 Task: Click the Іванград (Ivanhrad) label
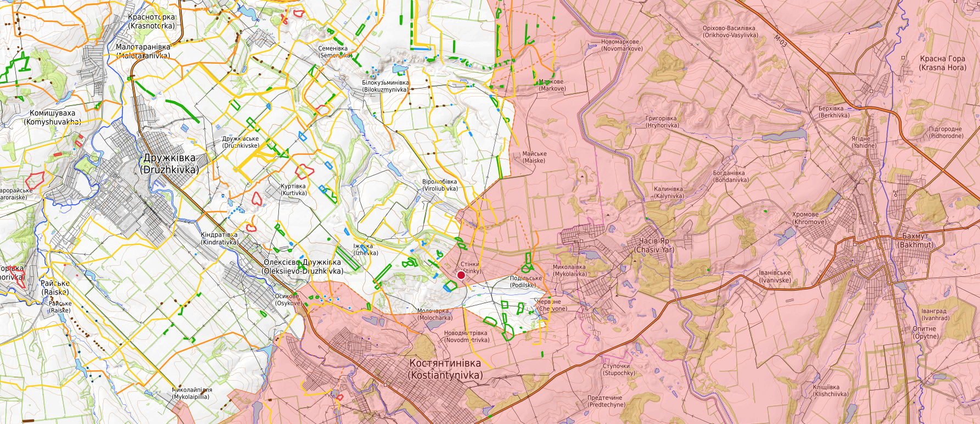click(x=935, y=314)
